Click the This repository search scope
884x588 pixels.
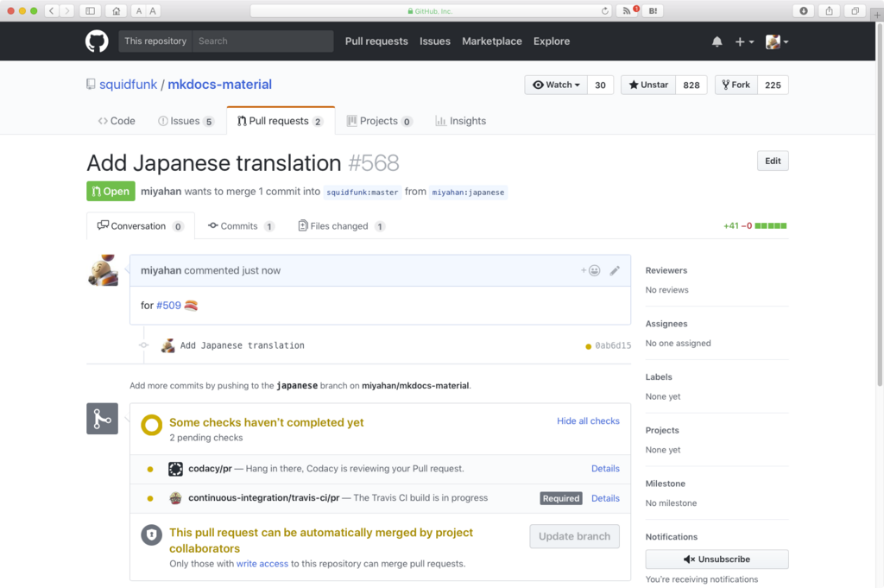point(155,41)
